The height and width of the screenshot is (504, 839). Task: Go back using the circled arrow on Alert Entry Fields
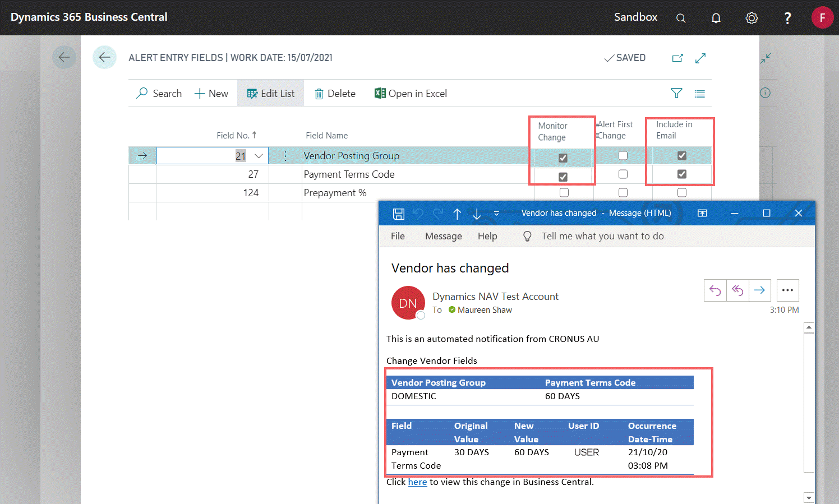pos(104,57)
